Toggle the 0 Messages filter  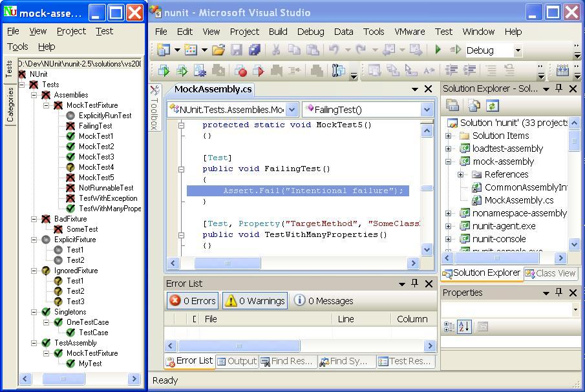click(x=324, y=300)
